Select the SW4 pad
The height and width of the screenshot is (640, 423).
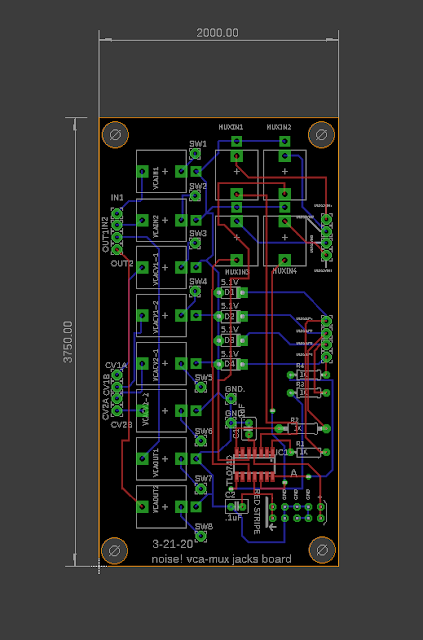point(195,291)
